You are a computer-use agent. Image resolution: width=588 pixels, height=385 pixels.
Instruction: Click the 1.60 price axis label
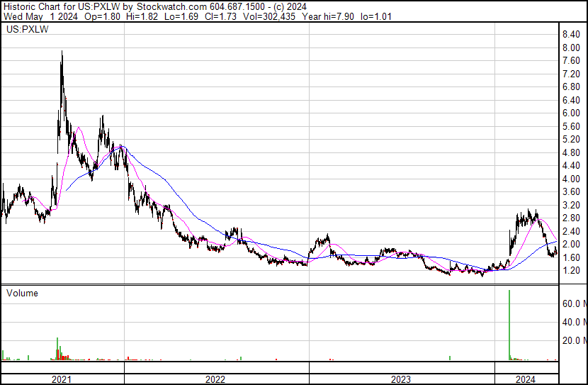click(x=571, y=257)
